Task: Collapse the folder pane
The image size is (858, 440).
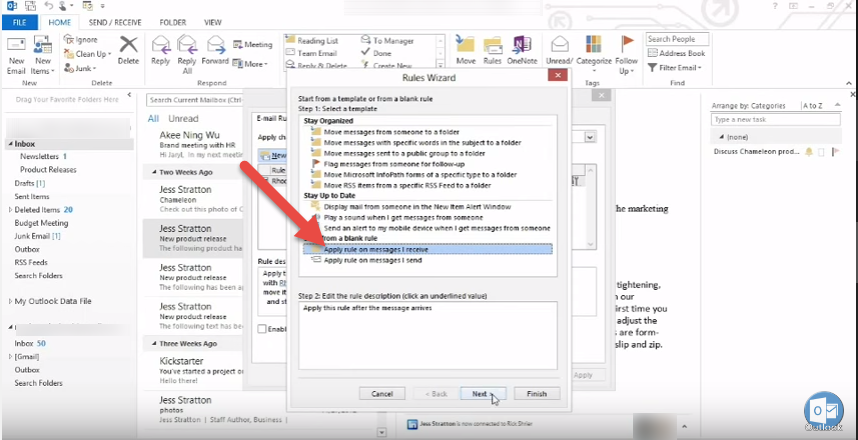Action: pyautogui.click(x=129, y=95)
